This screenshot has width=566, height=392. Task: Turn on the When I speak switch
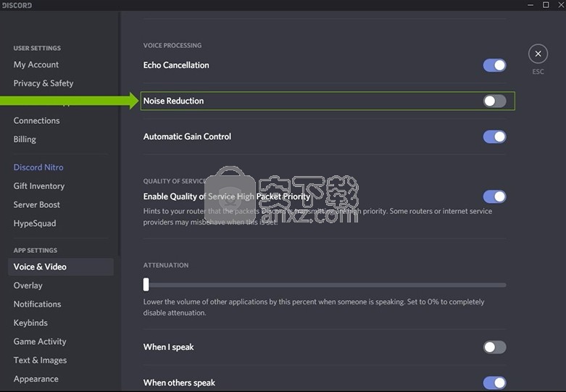(494, 347)
